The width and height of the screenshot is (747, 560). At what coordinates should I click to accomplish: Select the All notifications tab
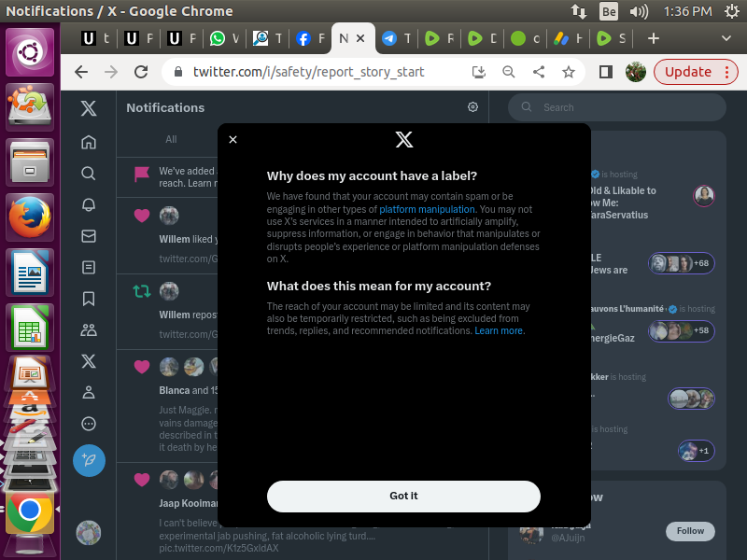coord(171,139)
